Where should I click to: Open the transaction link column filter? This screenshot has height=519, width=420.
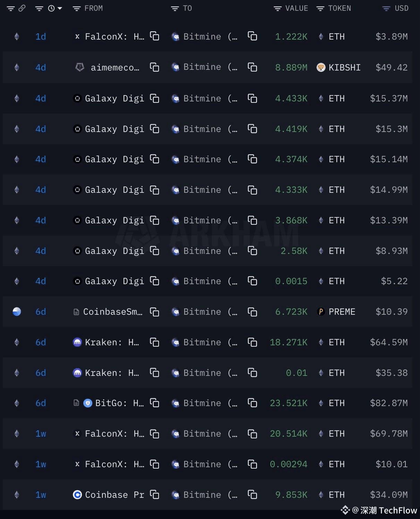(11, 8)
